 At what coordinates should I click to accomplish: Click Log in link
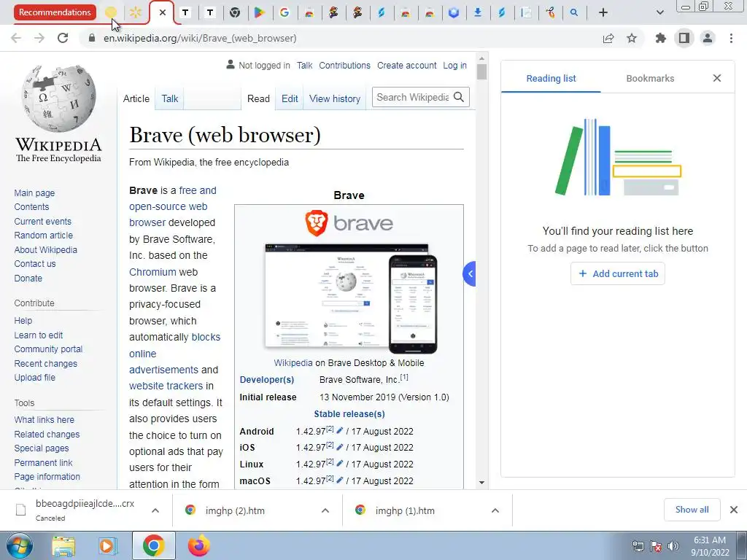tap(455, 65)
